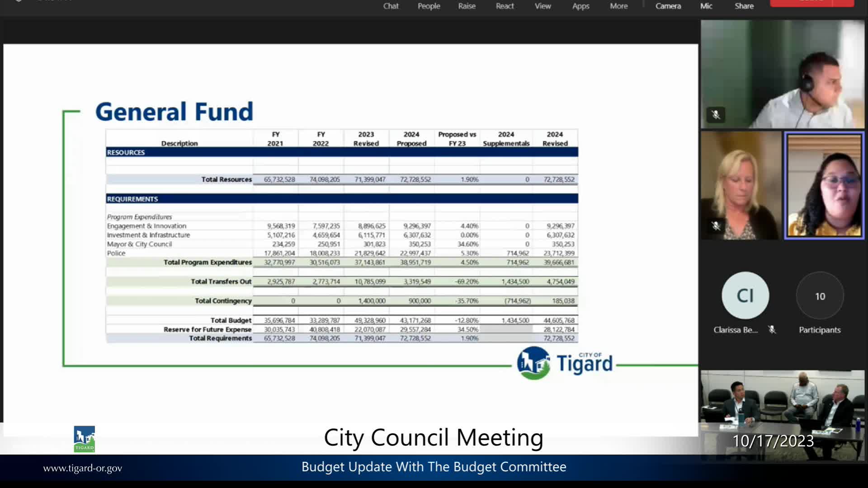Click the Clarissa Be... participant name
Image resolution: width=868 pixels, height=488 pixels.
click(736, 330)
